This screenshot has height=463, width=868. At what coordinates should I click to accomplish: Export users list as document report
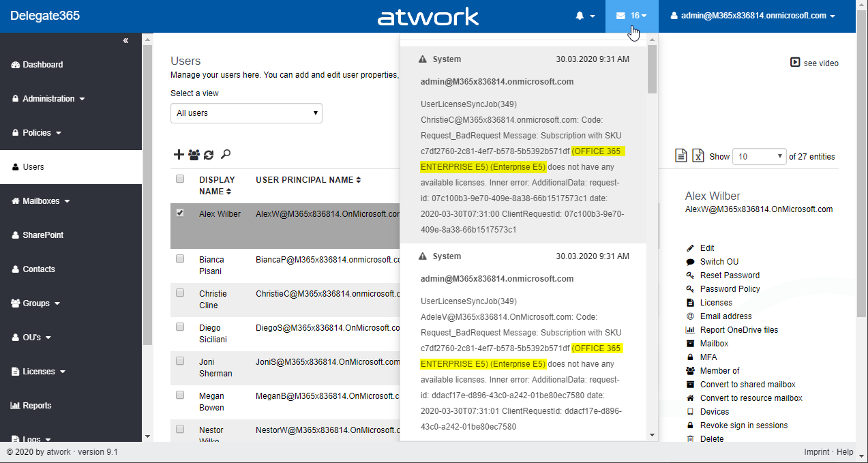[x=680, y=155]
